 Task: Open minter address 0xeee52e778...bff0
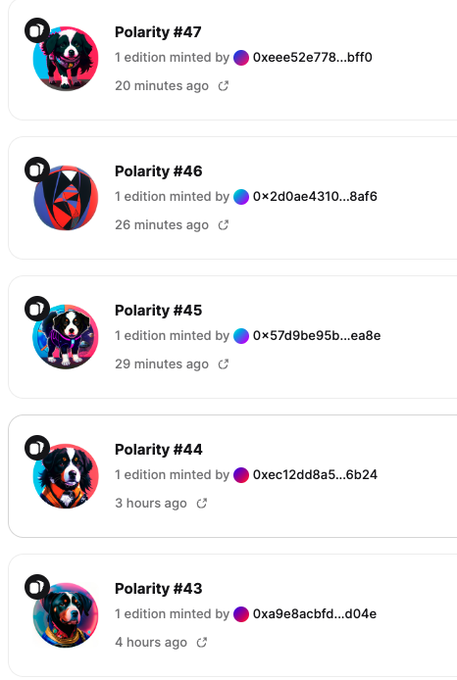[x=312, y=57]
